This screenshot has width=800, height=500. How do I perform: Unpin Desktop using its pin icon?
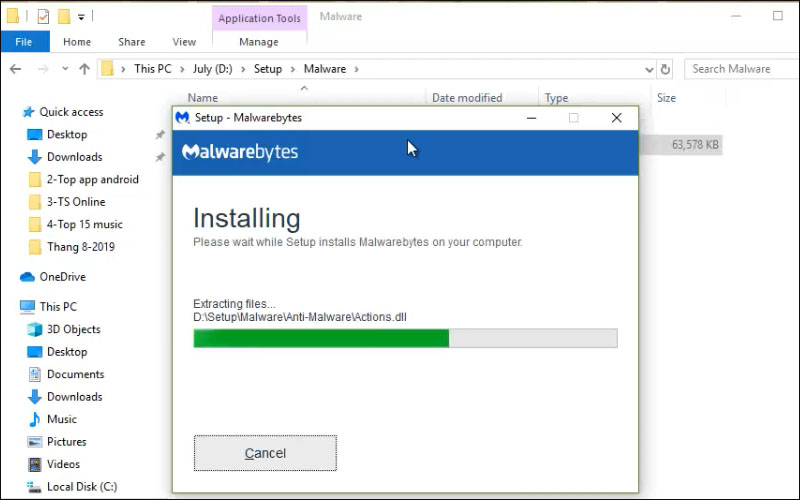(x=160, y=135)
